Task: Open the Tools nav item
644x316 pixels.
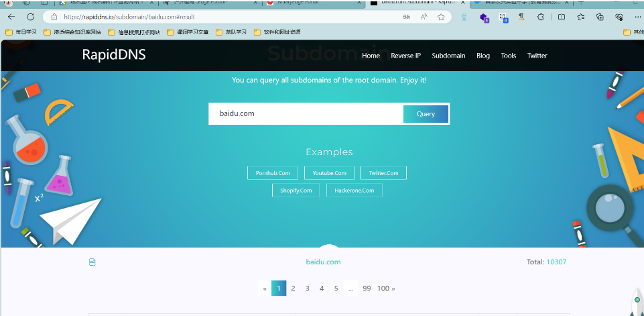Action: [x=509, y=56]
